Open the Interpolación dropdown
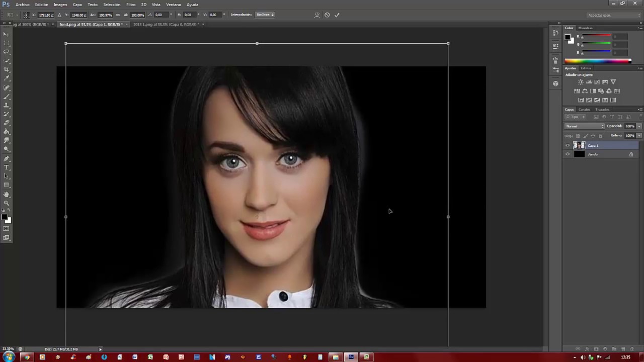 point(265,15)
